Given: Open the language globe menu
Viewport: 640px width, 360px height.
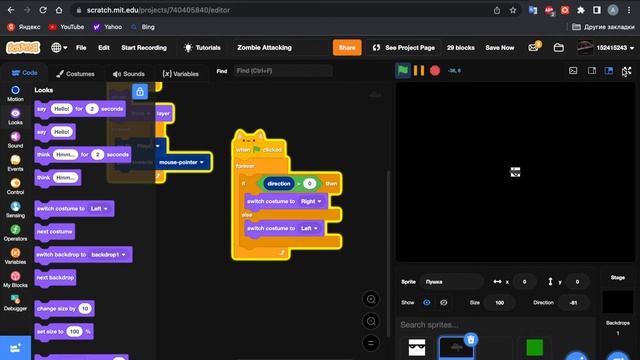Looking at the screenshot, I should 59,48.
